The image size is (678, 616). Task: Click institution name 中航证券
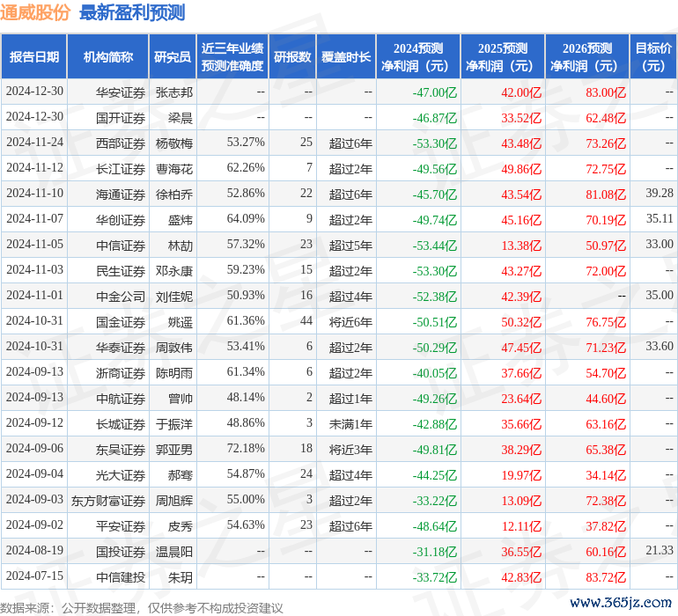tap(121, 399)
